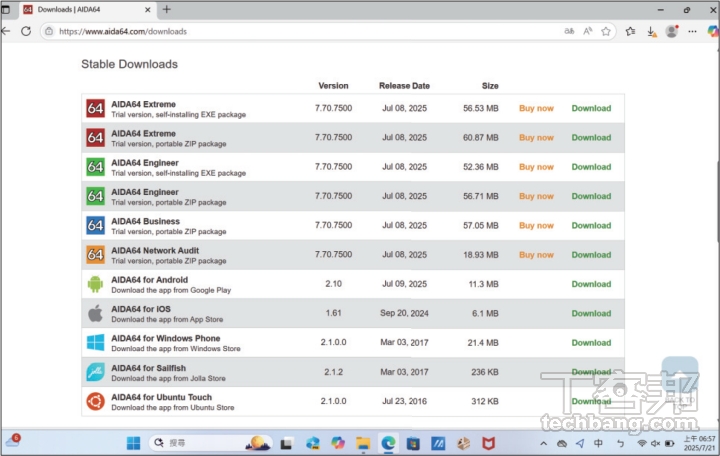Open the browser downloads icon in toolbar
The image size is (720, 456).
[x=651, y=31]
